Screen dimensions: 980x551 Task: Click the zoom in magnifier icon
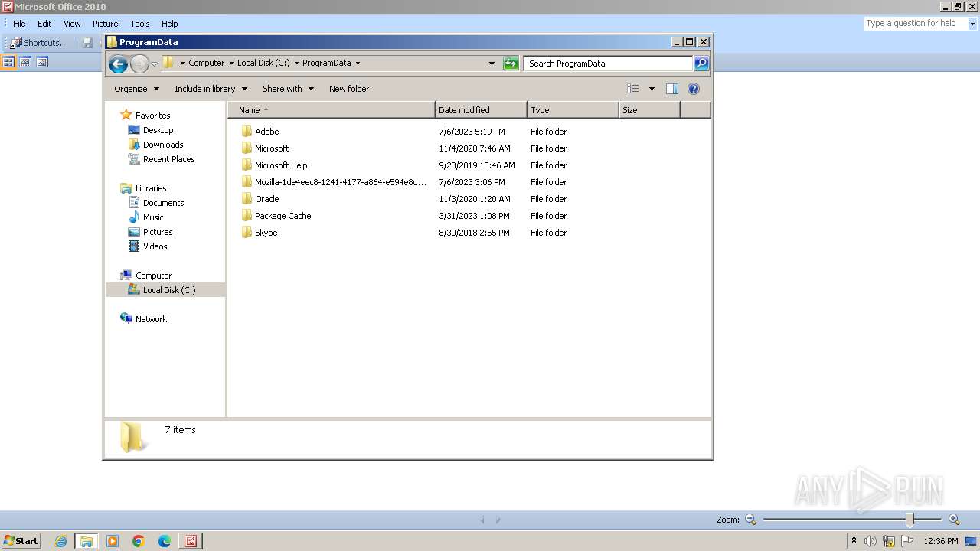(954, 520)
